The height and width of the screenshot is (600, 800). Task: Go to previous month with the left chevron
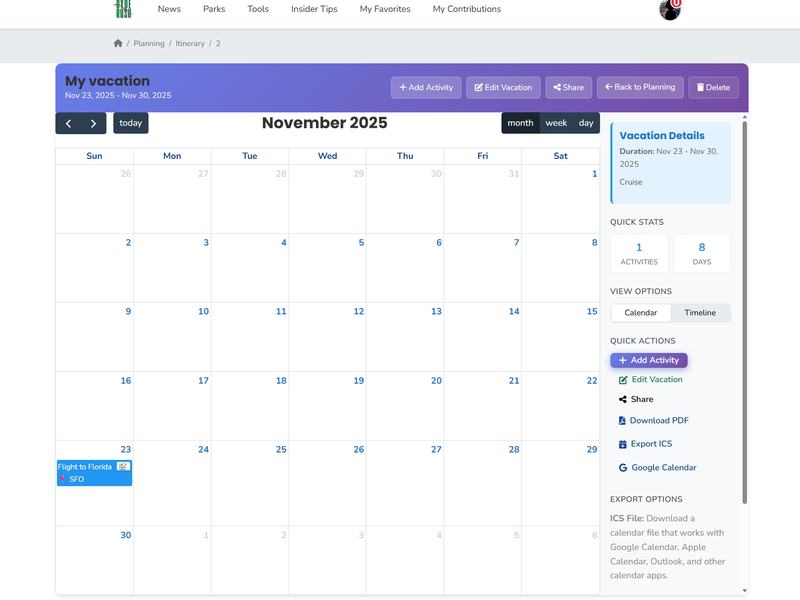(x=69, y=123)
